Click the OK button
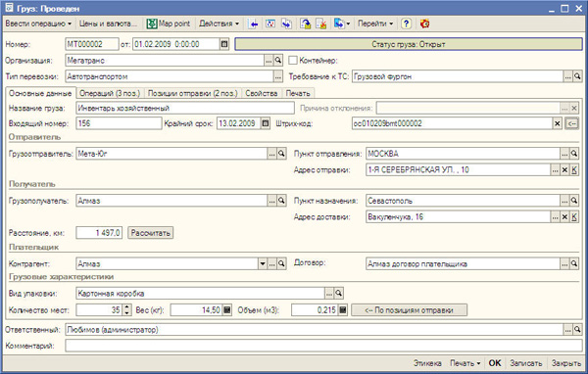Viewport: 588px width, 374px height. (x=495, y=363)
